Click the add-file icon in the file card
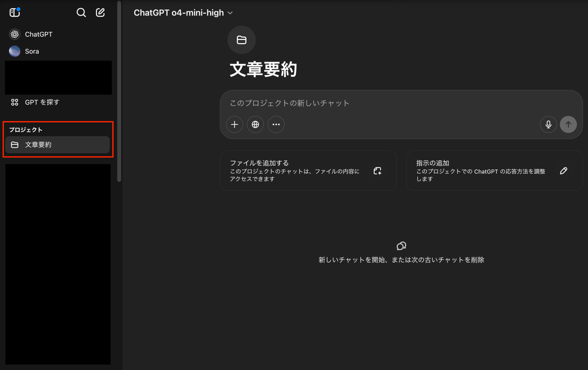 pos(378,171)
